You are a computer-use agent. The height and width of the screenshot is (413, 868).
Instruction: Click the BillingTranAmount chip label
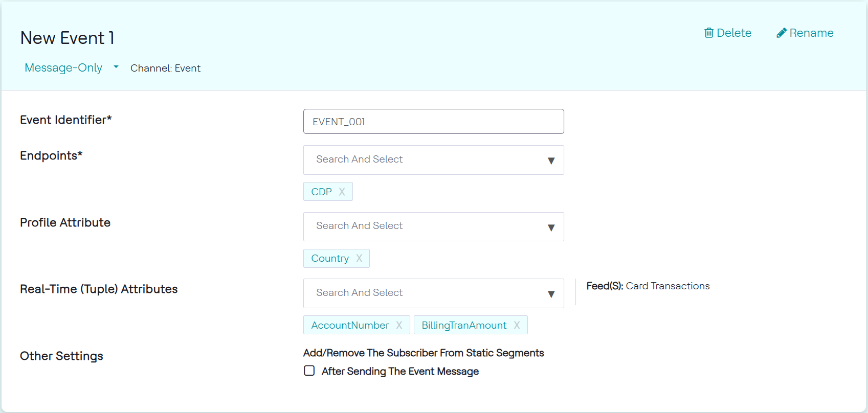pos(464,325)
